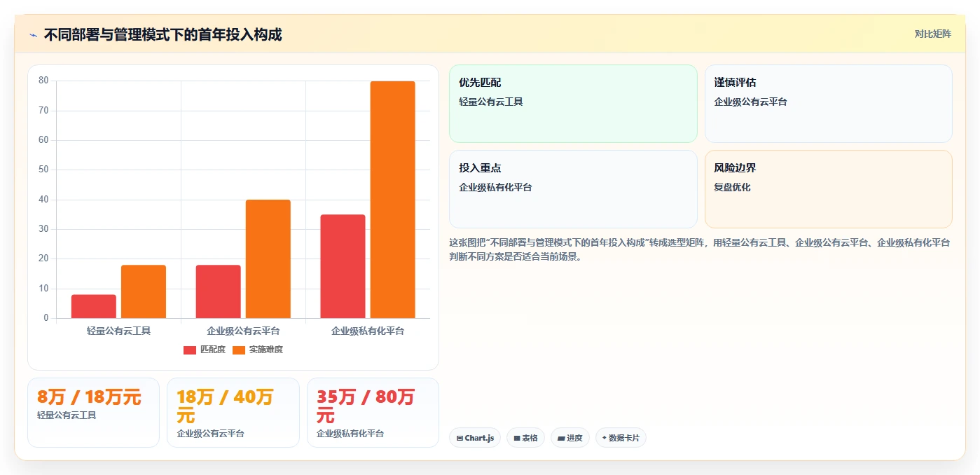Click the 8万 / 18万元 stat card
This screenshot has height=475, width=980.
coord(93,413)
